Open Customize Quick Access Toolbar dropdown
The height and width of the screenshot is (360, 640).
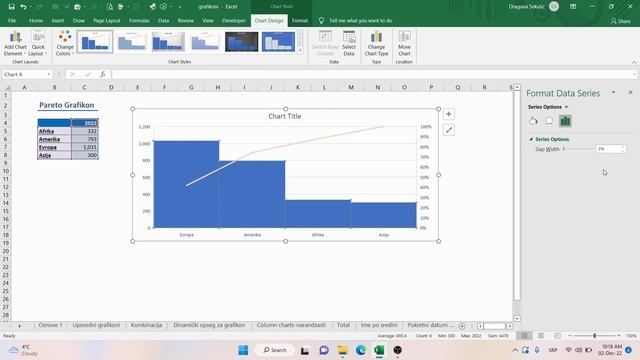tap(180, 7)
